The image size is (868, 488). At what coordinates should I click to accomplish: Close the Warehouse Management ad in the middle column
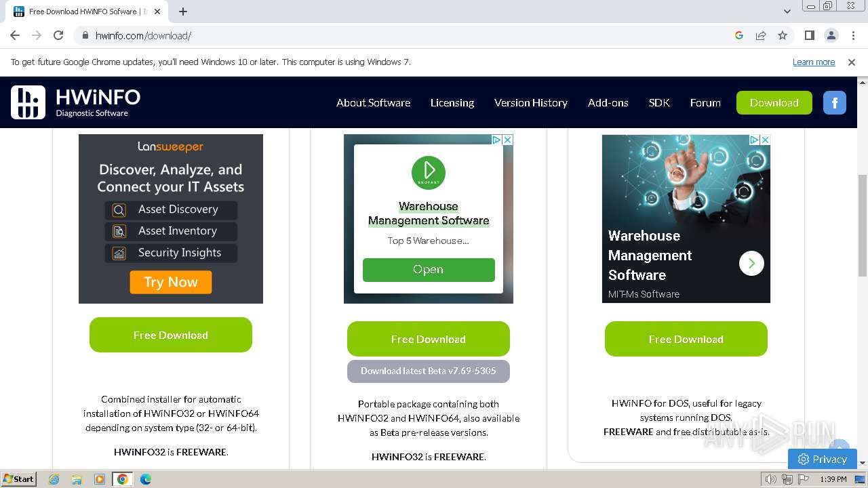point(507,140)
